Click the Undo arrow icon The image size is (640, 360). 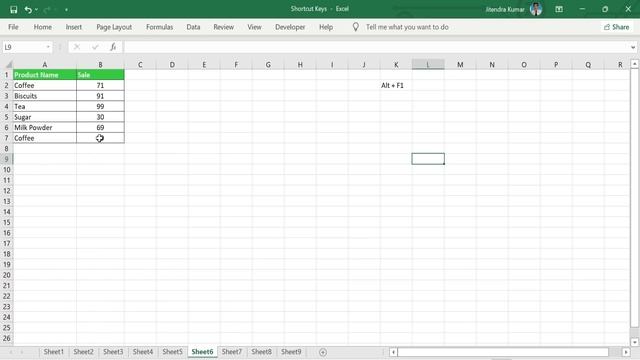click(28, 9)
